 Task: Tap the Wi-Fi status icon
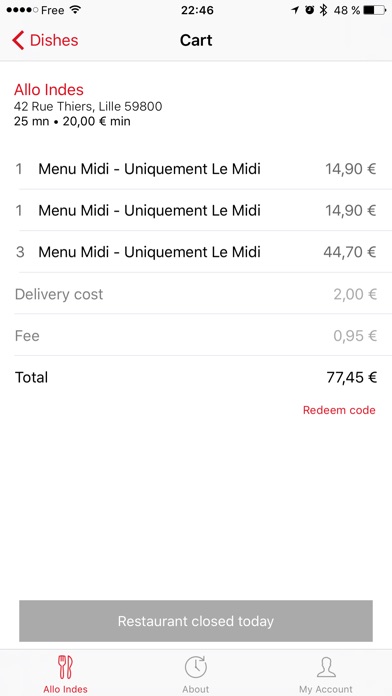tap(75, 10)
